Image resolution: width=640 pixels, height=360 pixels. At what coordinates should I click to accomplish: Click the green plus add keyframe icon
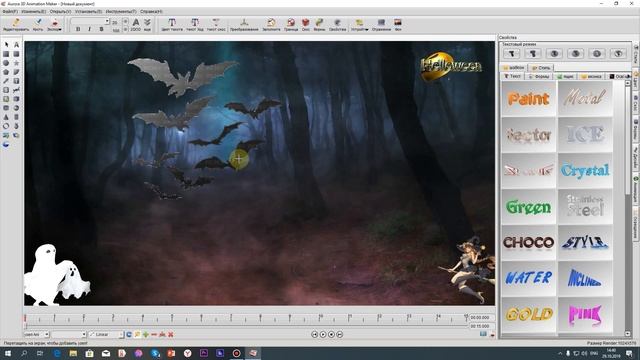(x=146, y=334)
